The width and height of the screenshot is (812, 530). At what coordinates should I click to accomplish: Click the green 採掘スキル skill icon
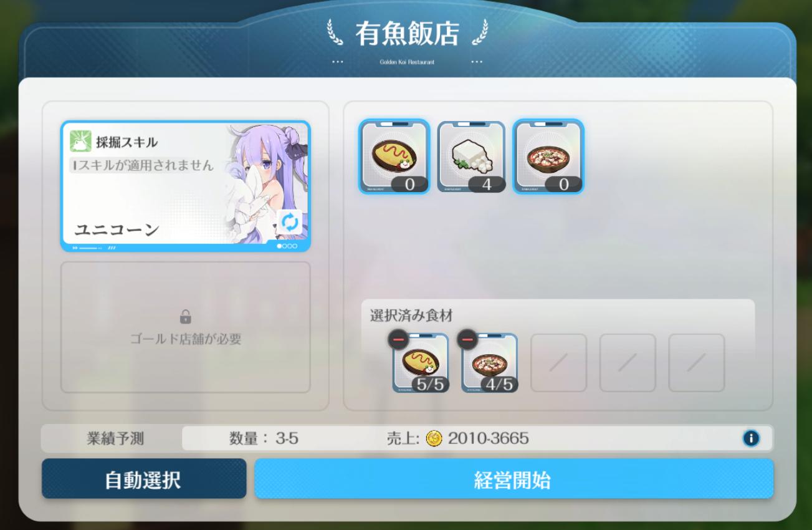coord(80,141)
